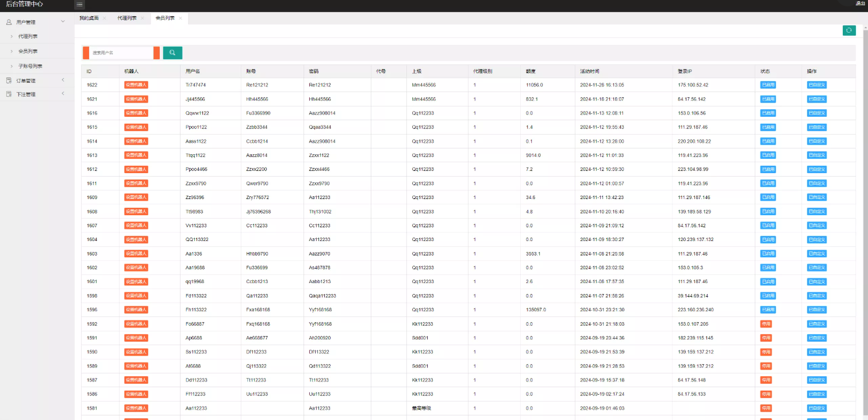Expand the 下注管理 sidebar menu

(x=63, y=94)
